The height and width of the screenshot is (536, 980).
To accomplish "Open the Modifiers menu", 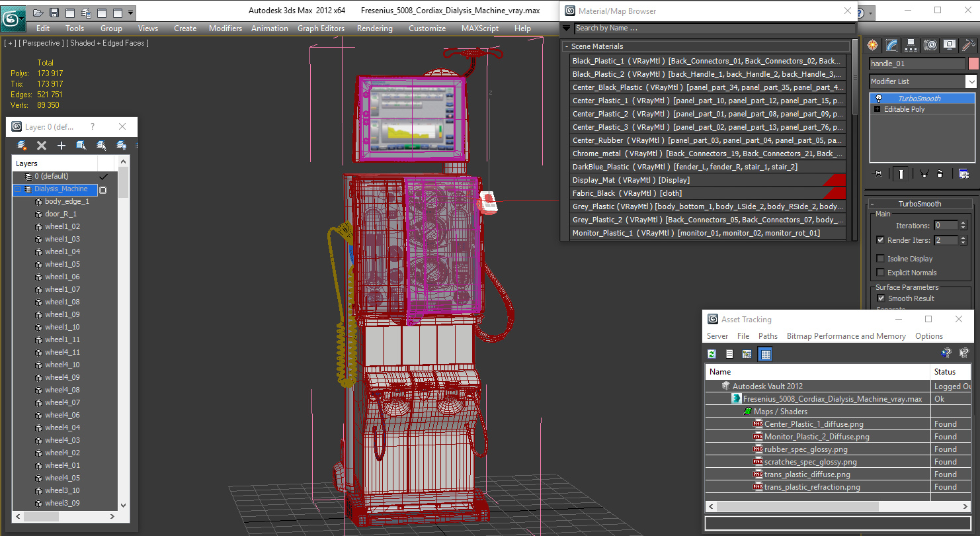I will [x=225, y=28].
